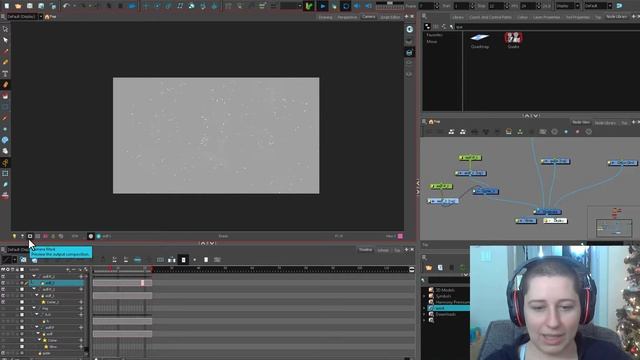Viewport: 640px width, 360px height.
Task: Select the Move category in Node Library
Action: pyautogui.click(x=432, y=42)
